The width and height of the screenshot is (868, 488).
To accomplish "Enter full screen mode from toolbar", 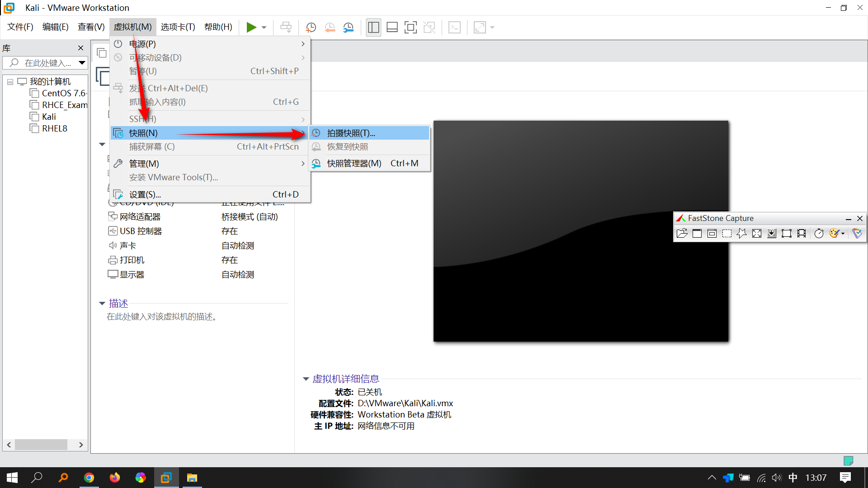I will (410, 28).
